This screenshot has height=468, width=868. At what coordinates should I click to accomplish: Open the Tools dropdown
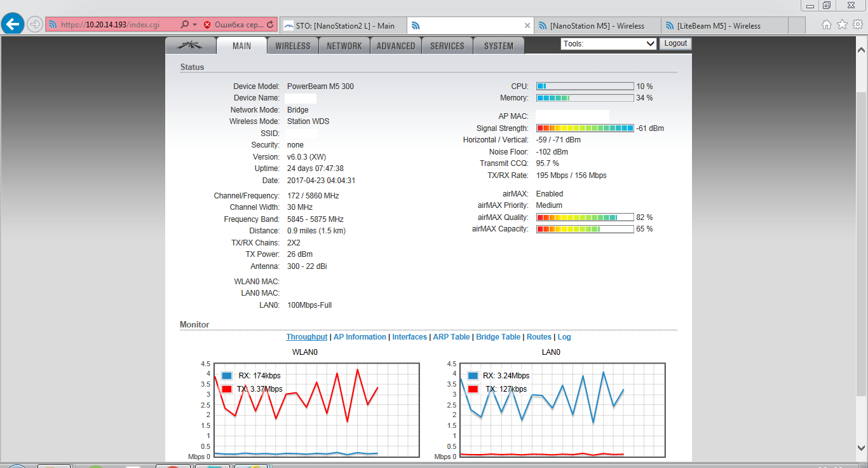pyautogui.click(x=608, y=44)
